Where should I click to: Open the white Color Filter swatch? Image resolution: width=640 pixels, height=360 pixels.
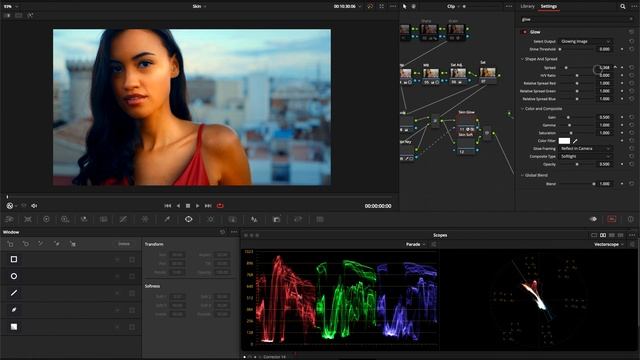564,141
